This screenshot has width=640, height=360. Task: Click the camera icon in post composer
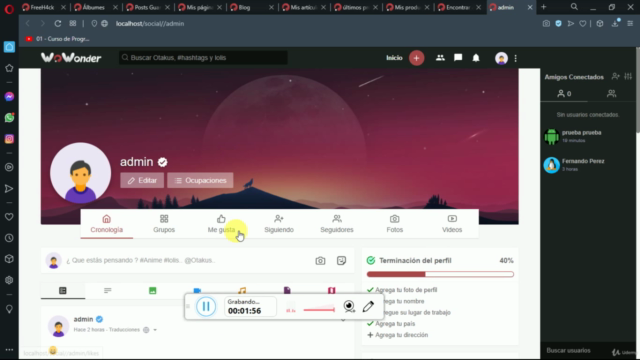pos(320,260)
